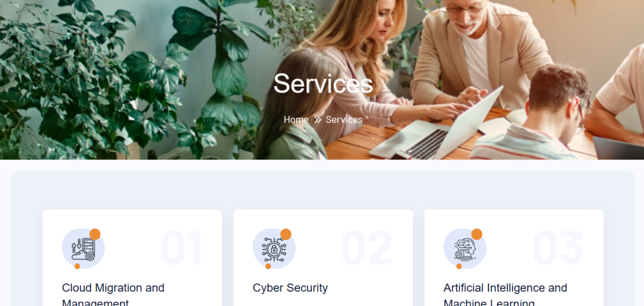Image resolution: width=644 pixels, height=306 pixels.
Task: Click the orange ring outline at top of banner
Action: tap(434, 8)
